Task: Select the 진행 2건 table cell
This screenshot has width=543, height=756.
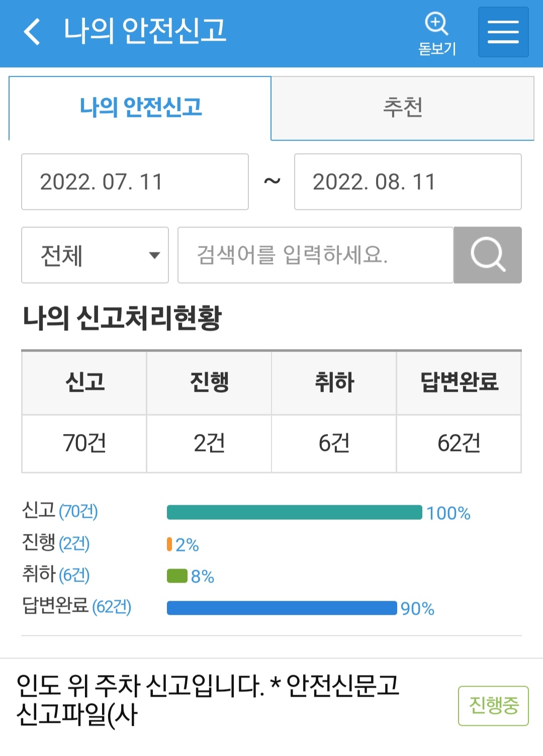Action: 209,443
